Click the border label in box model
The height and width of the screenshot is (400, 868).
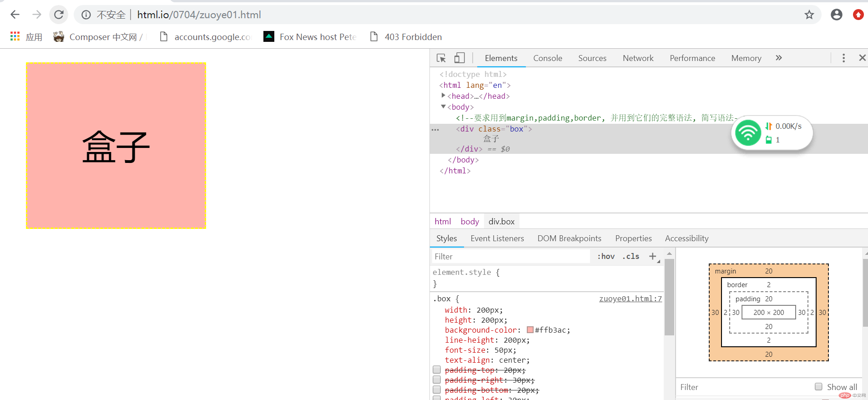click(x=737, y=285)
